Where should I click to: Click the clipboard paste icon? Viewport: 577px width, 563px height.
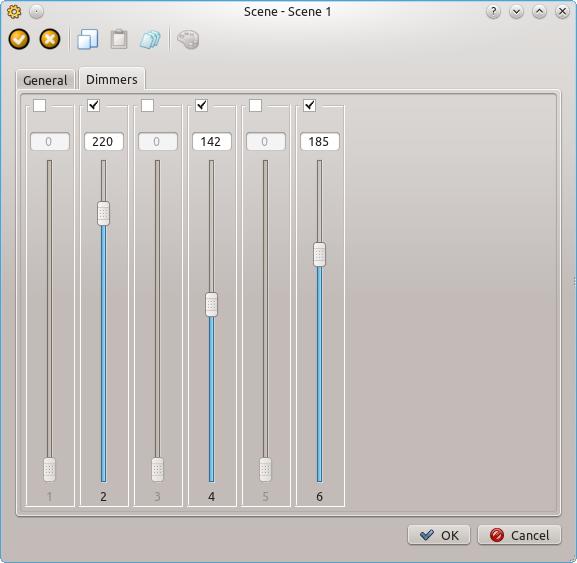[119, 39]
